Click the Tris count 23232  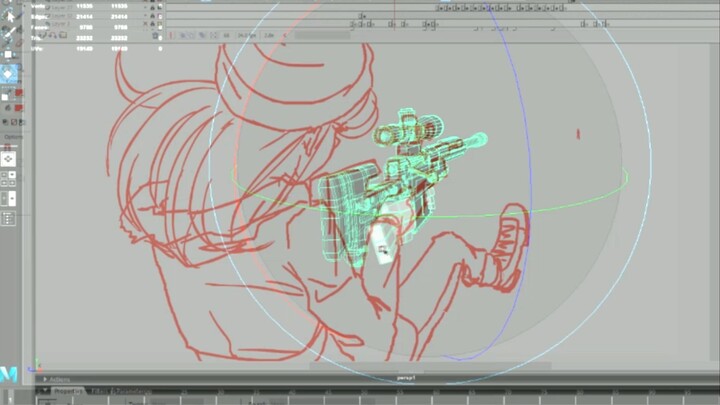(84, 38)
